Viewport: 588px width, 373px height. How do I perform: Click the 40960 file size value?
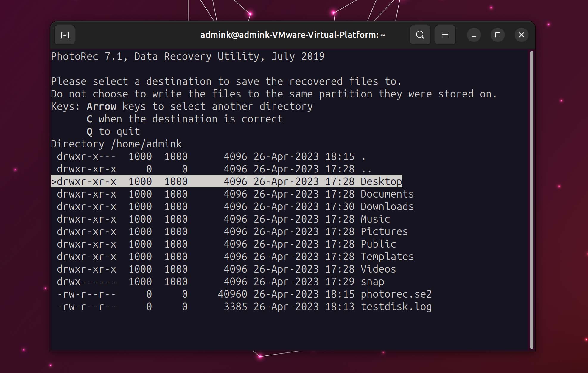tap(232, 294)
